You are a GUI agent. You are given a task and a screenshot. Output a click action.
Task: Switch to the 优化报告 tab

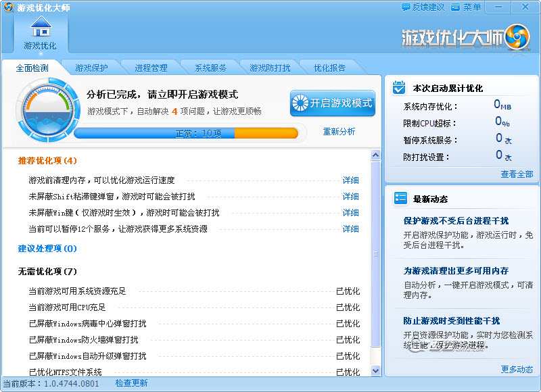(x=329, y=68)
